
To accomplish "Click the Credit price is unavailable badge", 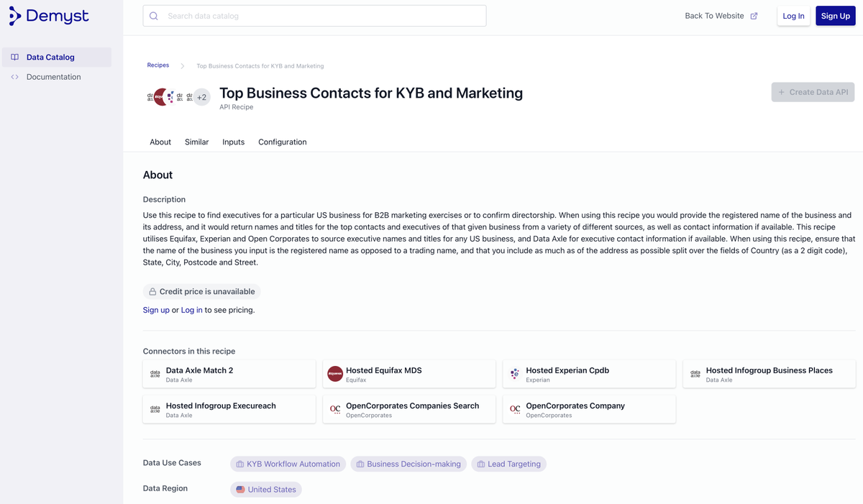I will [x=201, y=292].
